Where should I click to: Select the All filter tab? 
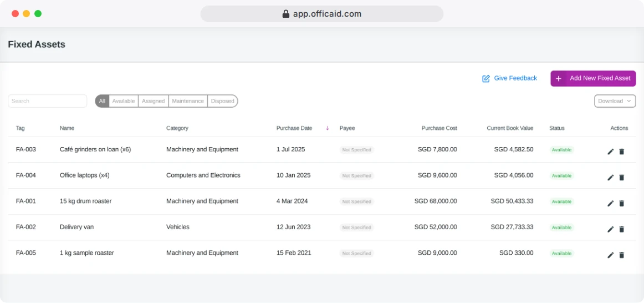click(x=103, y=101)
